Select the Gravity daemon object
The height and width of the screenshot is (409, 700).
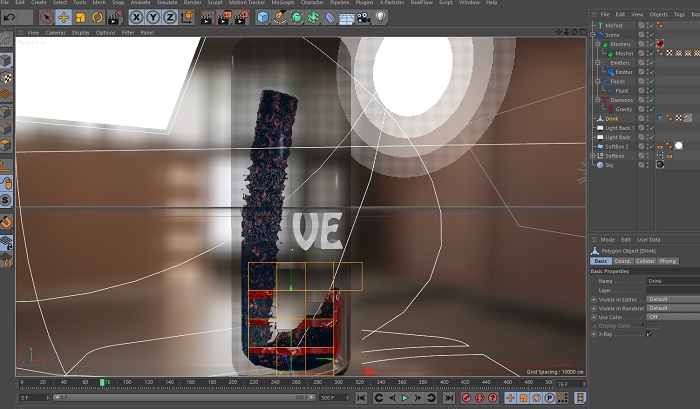[x=624, y=109]
